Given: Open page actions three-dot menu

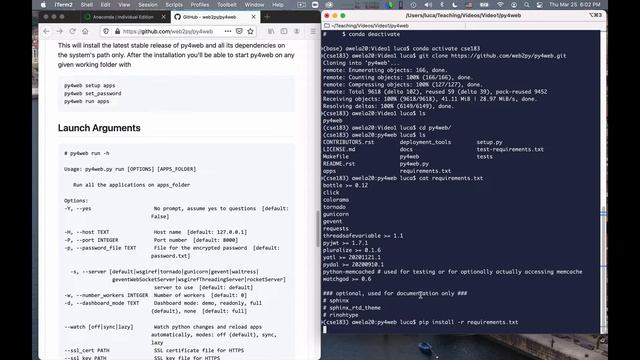Looking at the screenshot, I should (x=228, y=31).
